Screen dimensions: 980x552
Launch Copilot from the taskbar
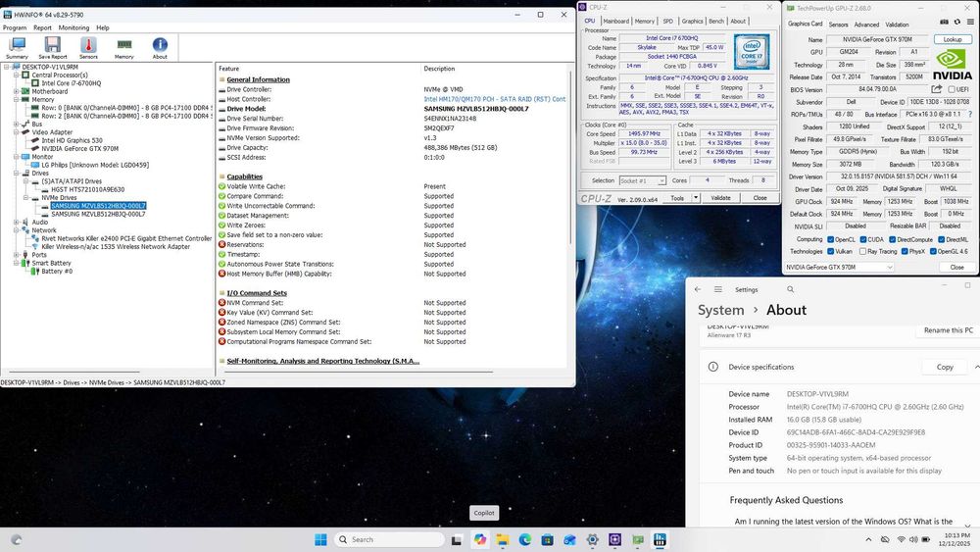pos(480,539)
